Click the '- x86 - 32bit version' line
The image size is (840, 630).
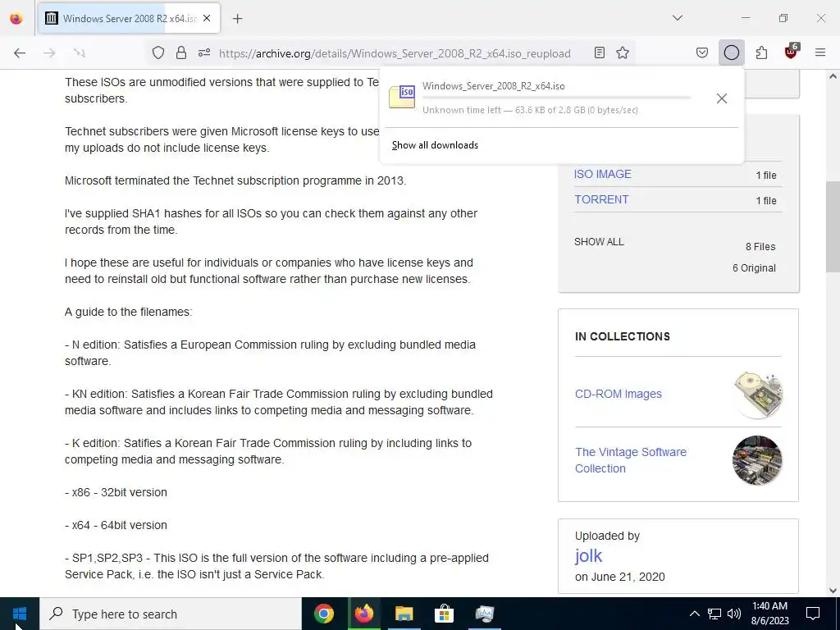pyautogui.click(x=116, y=492)
